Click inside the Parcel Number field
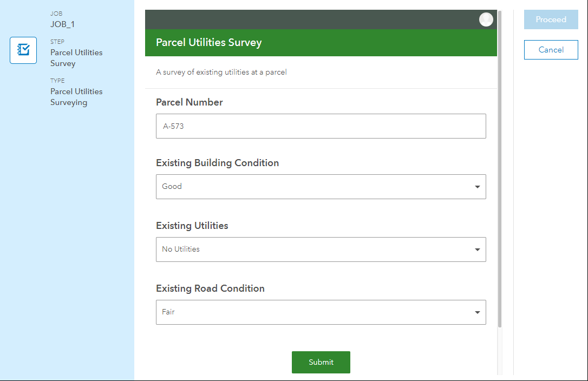 pos(321,126)
